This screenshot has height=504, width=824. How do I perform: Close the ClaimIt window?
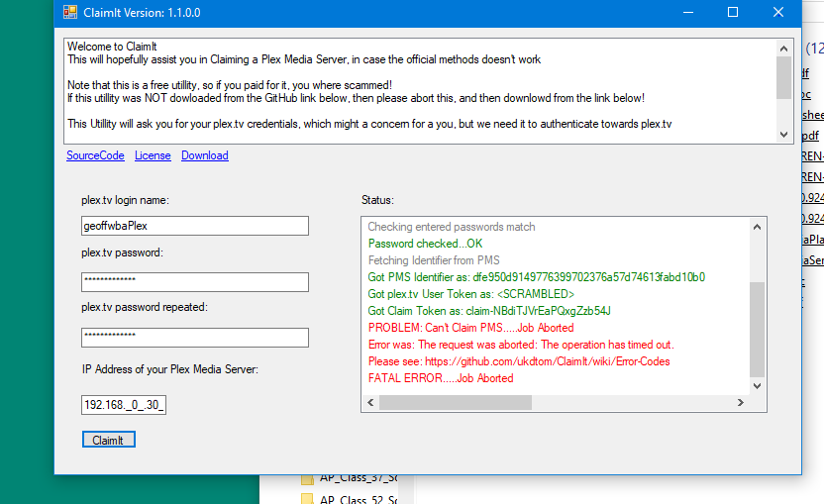point(778,12)
